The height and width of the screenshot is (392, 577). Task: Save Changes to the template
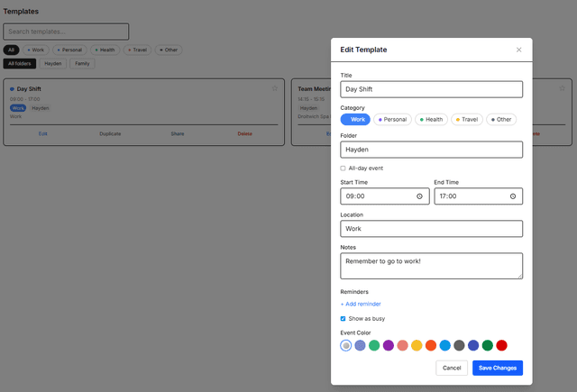(498, 368)
